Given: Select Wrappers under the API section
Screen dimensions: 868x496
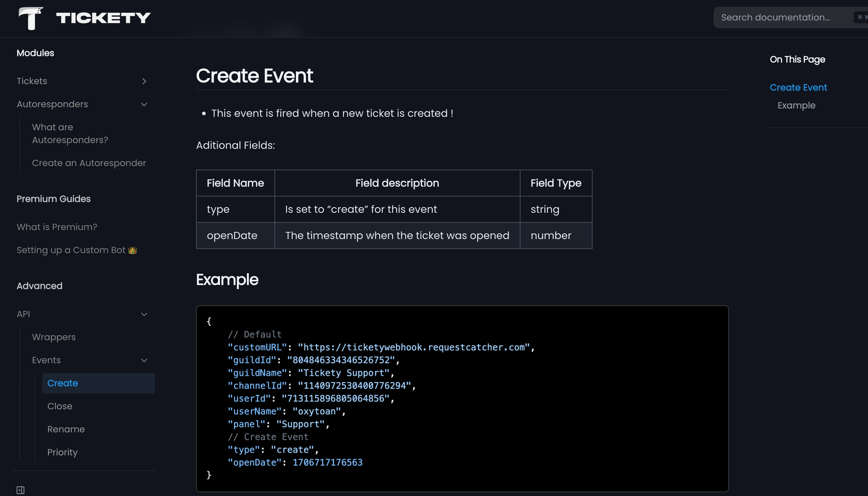Looking at the screenshot, I should click(x=53, y=337).
